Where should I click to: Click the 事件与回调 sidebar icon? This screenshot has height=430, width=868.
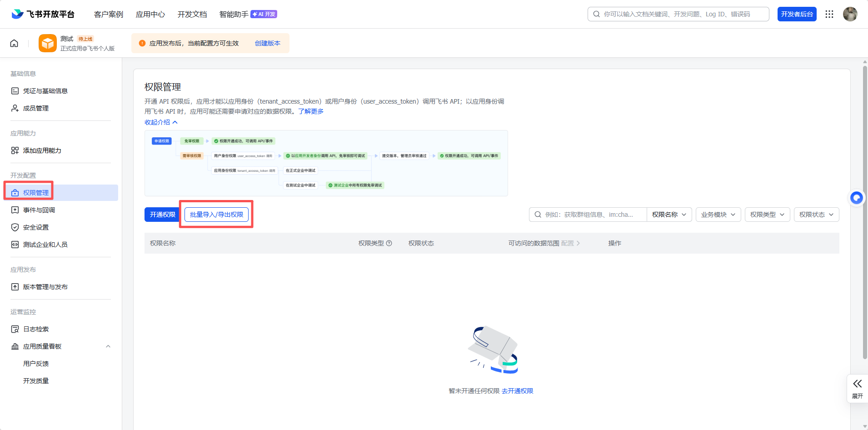tap(15, 210)
